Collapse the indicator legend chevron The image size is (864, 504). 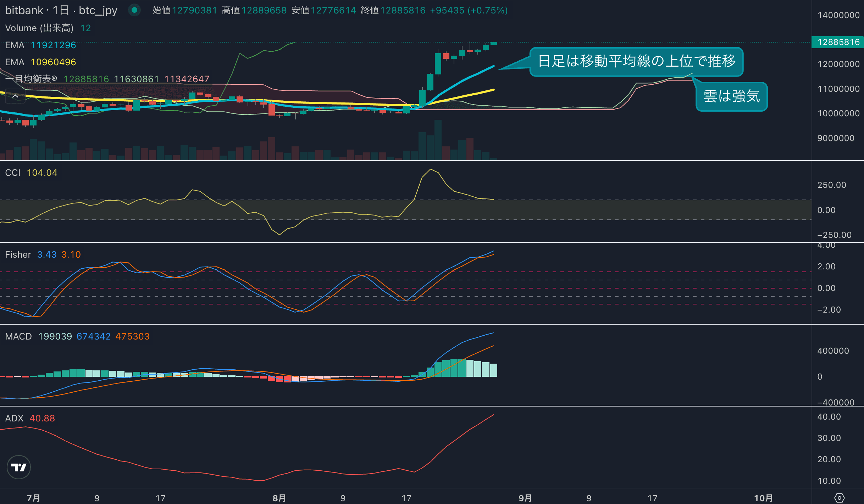click(x=15, y=96)
